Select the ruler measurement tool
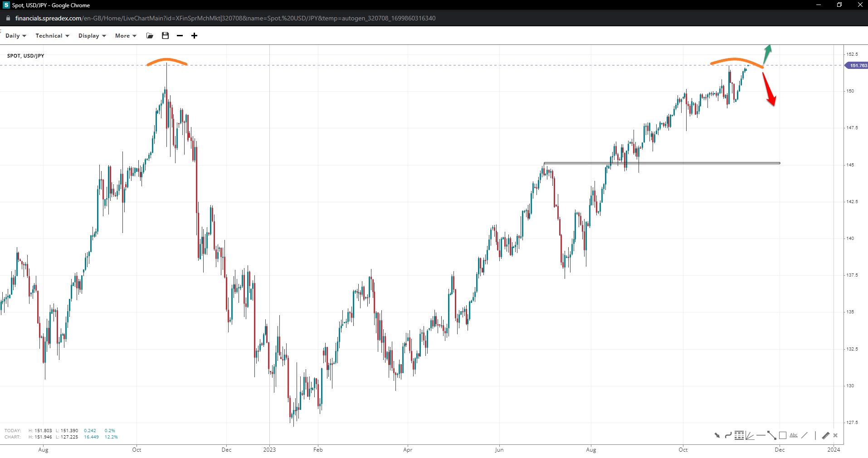 tap(825, 435)
